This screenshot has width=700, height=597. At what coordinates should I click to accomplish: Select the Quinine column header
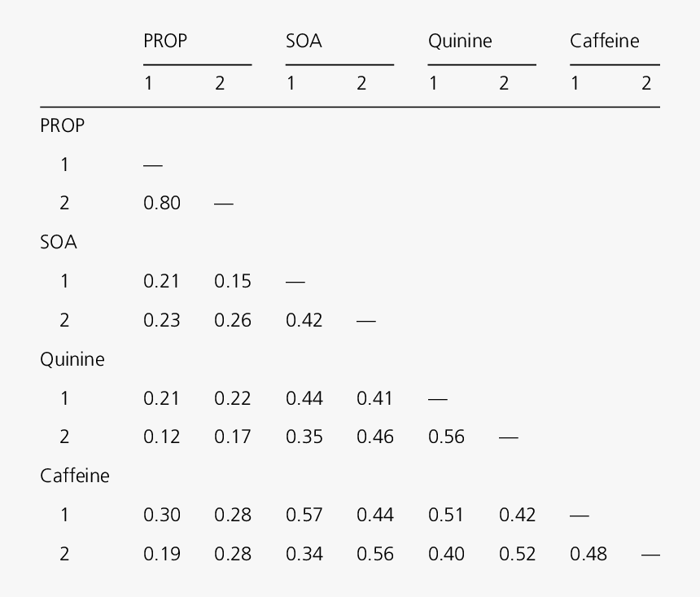coord(460,41)
